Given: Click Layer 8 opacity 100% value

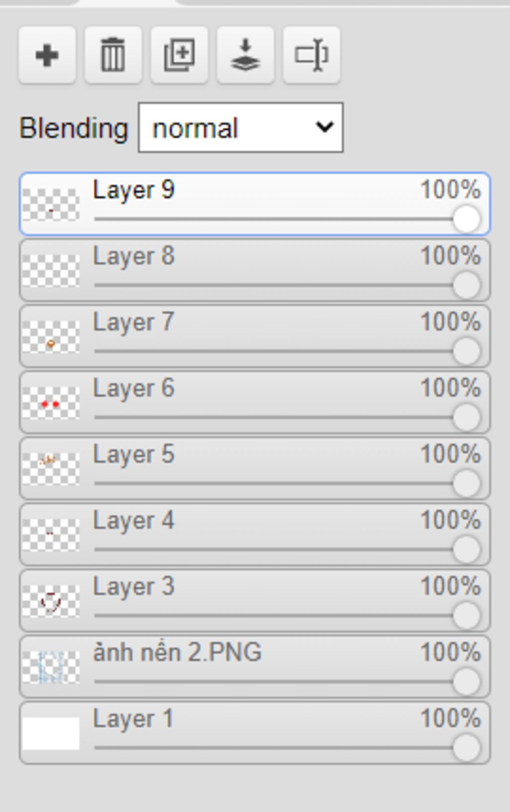Looking at the screenshot, I should click(451, 256).
